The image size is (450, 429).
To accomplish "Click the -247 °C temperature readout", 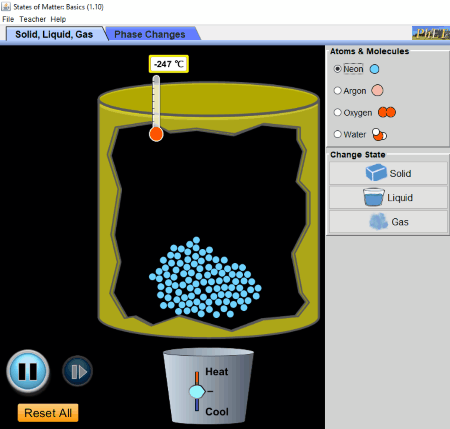I will click(x=169, y=64).
